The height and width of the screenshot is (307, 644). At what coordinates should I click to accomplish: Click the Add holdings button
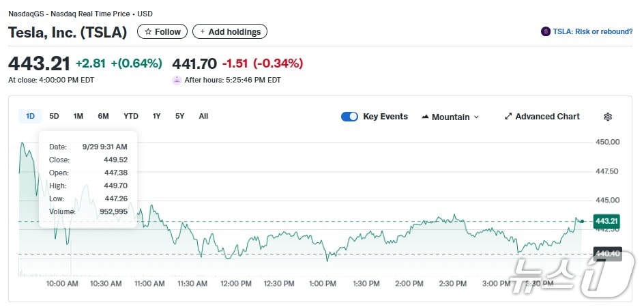pos(230,31)
